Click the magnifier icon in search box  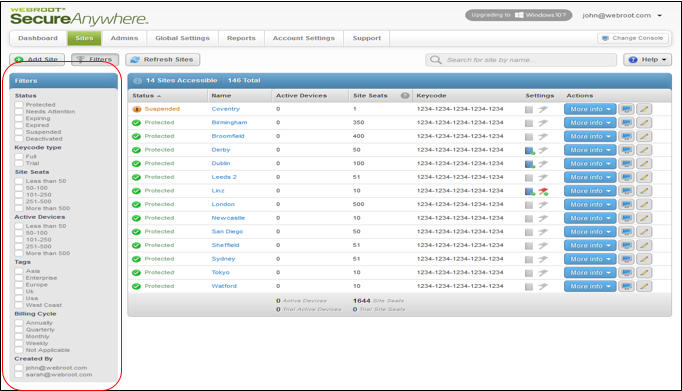click(436, 60)
